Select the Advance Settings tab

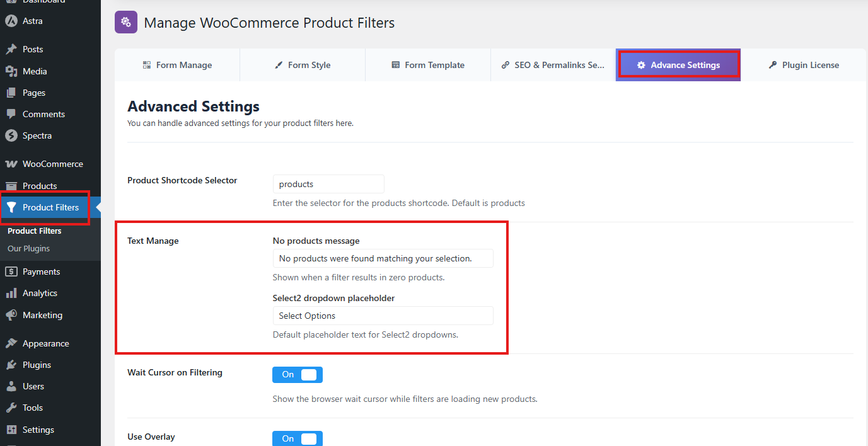678,65
